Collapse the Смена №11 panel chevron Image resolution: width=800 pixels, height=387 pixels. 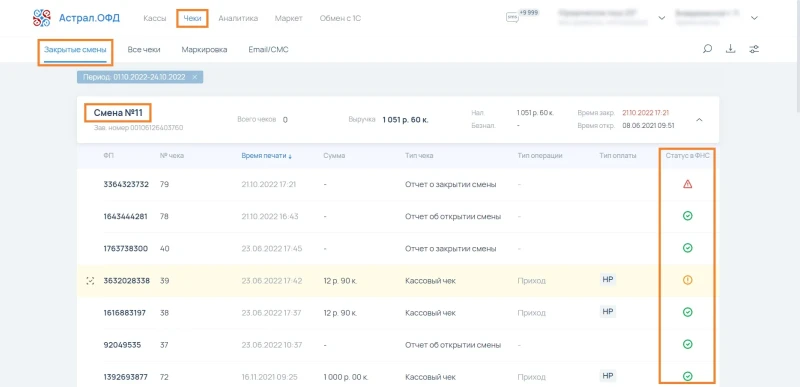pyautogui.click(x=699, y=120)
